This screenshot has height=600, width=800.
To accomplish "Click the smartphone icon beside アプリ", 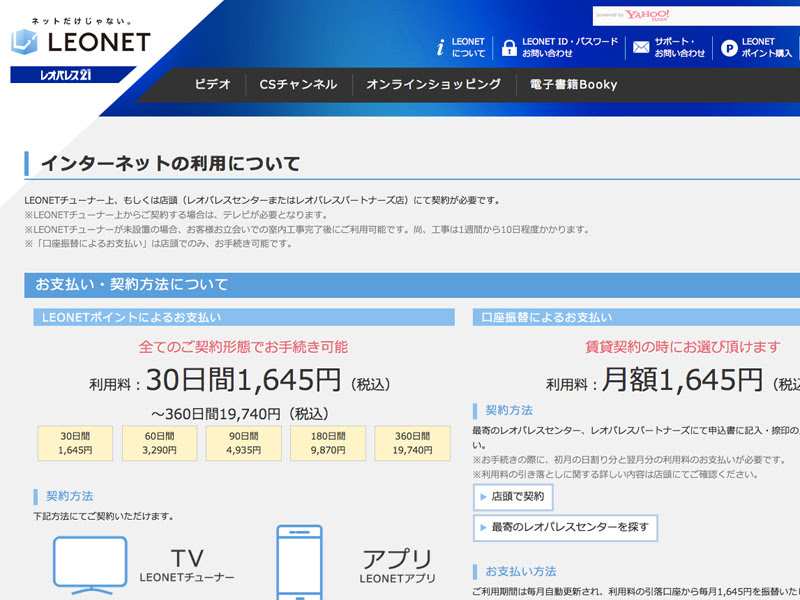I will pyautogui.click(x=299, y=562).
